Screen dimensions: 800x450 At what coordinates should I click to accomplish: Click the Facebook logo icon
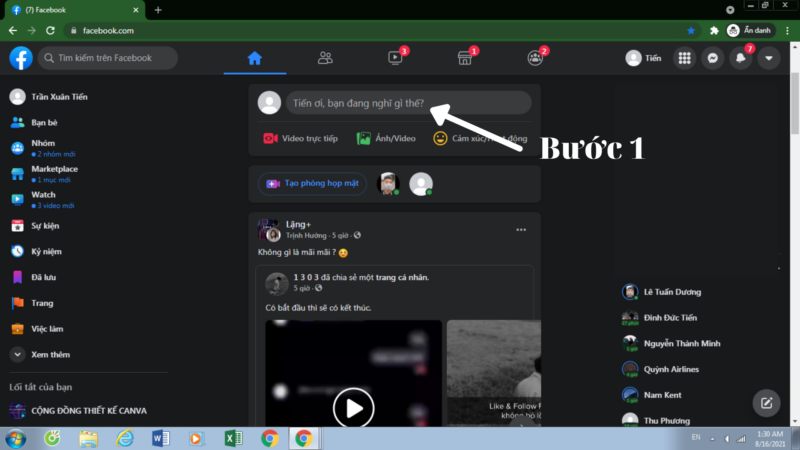(21, 58)
